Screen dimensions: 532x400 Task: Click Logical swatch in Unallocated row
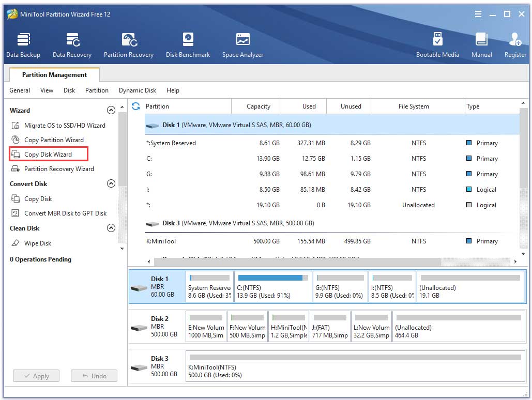point(469,205)
